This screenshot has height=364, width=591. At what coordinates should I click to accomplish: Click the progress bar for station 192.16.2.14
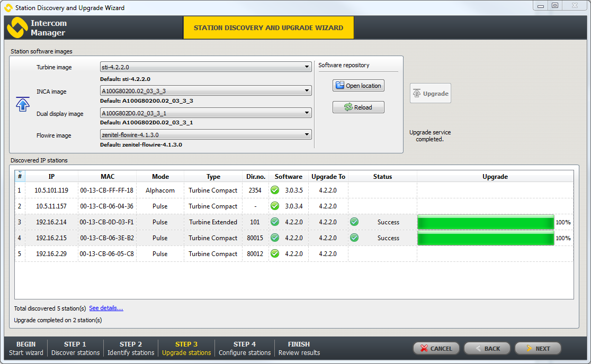click(486, 223)
